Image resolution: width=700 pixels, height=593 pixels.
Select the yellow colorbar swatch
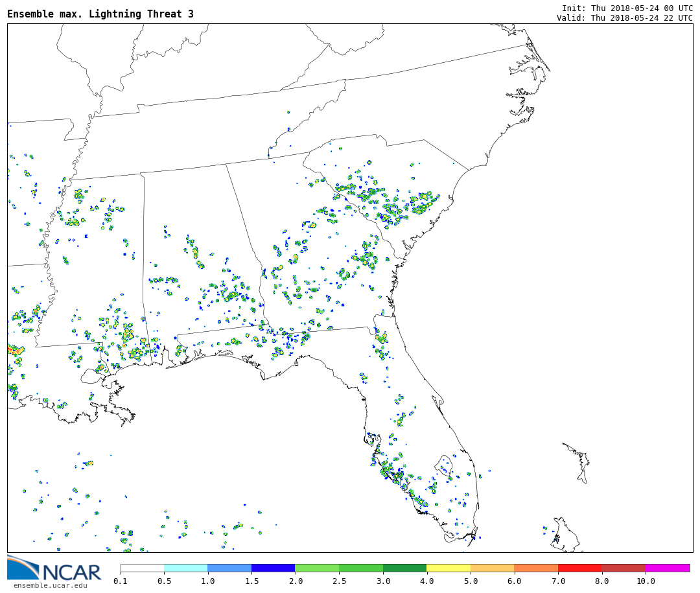pyautogui.click(x=449, y=568)
